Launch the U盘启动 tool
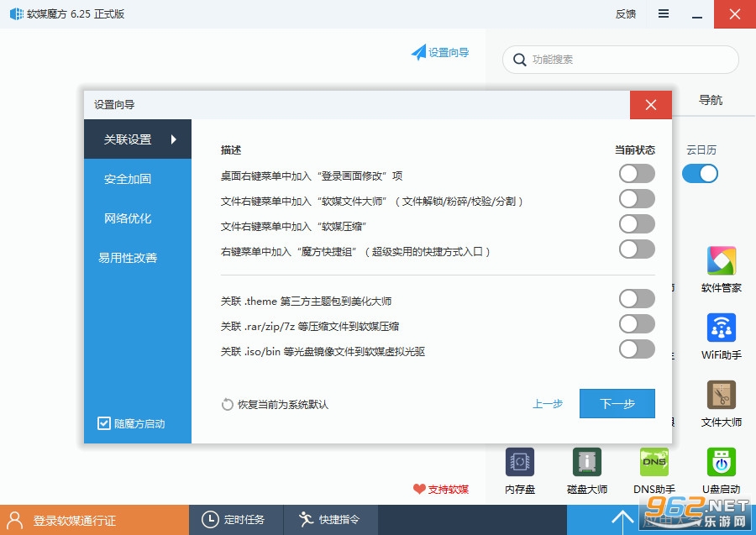This screenshot has height=535, width=756. [x=722, y=462]
